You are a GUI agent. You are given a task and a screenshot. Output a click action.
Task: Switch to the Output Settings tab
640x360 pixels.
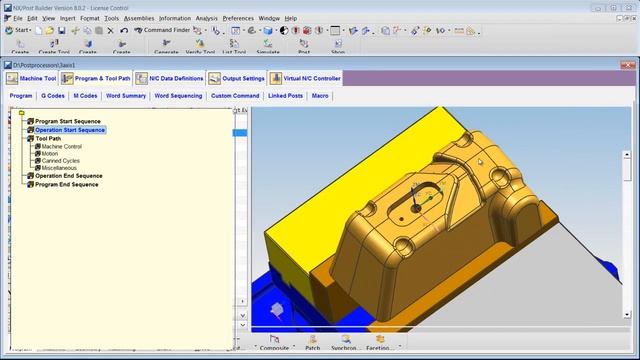click(236, 78)
